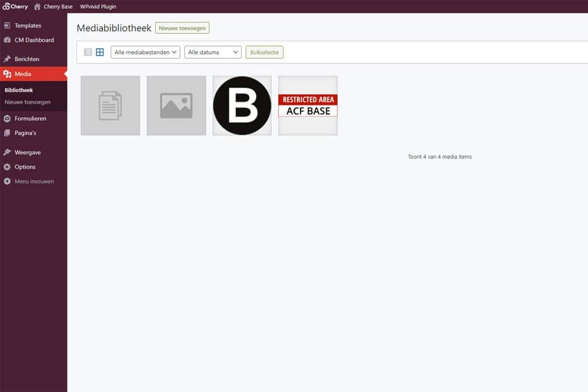This screenshot has height=392, width=588.
Task: Click Nieuwe toevoegen in the Media submenu
Action: [x=28, y=102]
